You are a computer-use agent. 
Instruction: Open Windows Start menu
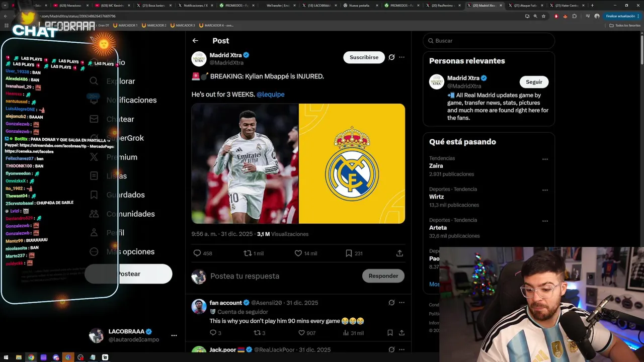[6, 357]
